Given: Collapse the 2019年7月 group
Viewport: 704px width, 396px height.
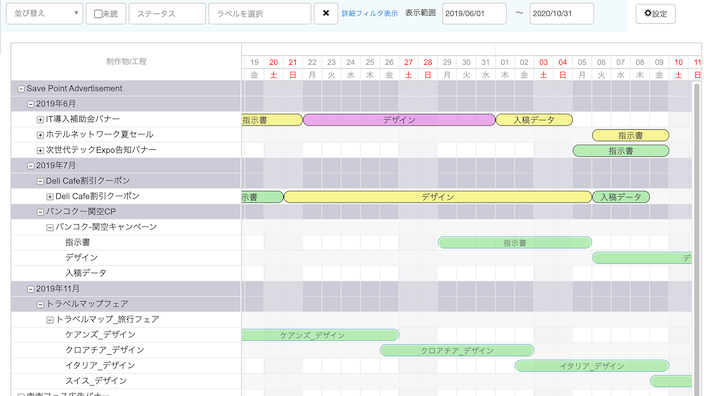Looking at the screenshot, I should [31, 166].
